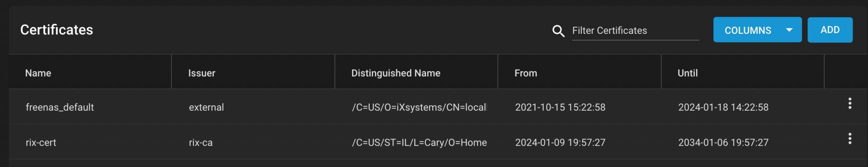Screen dimensions: 868x167
Task: Open the freenas_default row options menu
Action: (x=850, y=103)
